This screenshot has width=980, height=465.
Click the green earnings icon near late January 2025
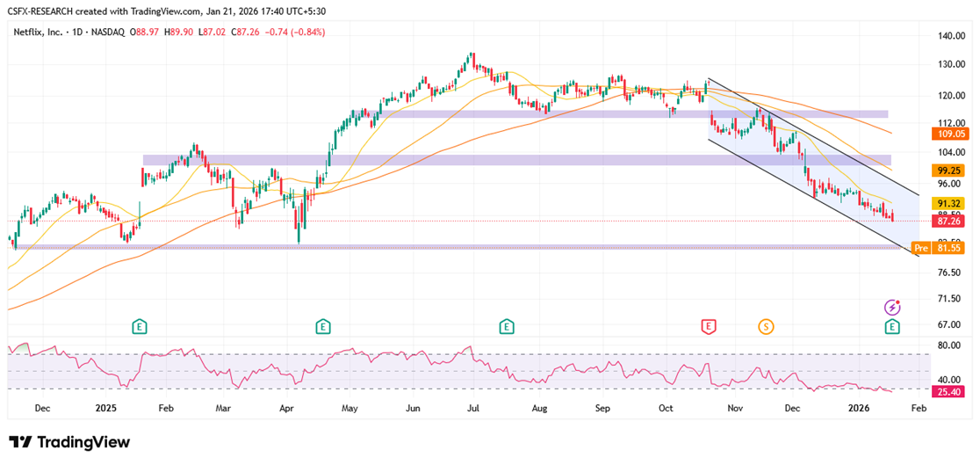[139, 327]
